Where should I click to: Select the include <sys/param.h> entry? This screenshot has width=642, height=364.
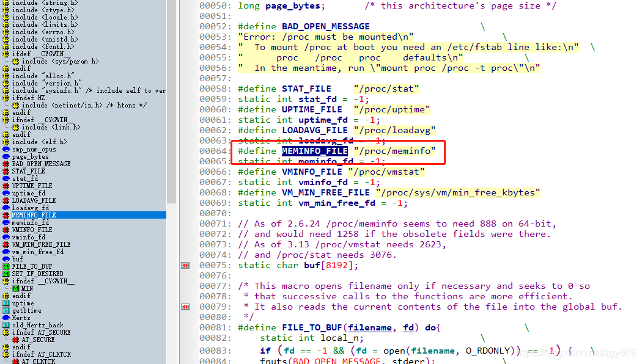[x=60, y=61]
